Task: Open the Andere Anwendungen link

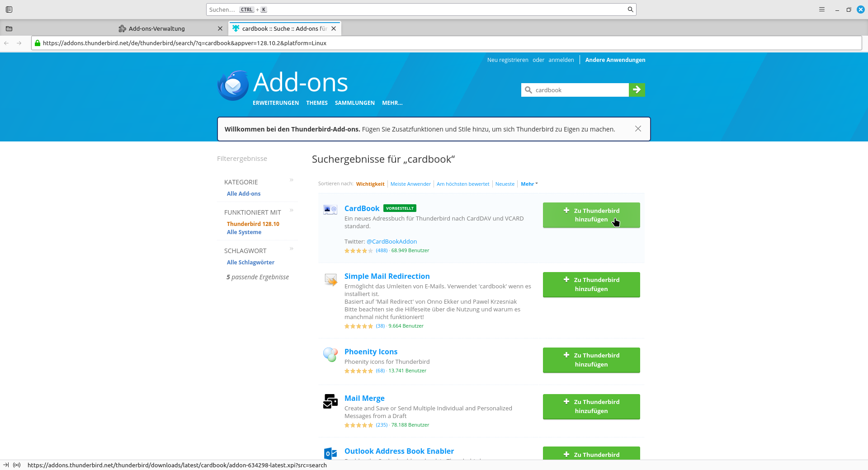Action: point(615,60)
